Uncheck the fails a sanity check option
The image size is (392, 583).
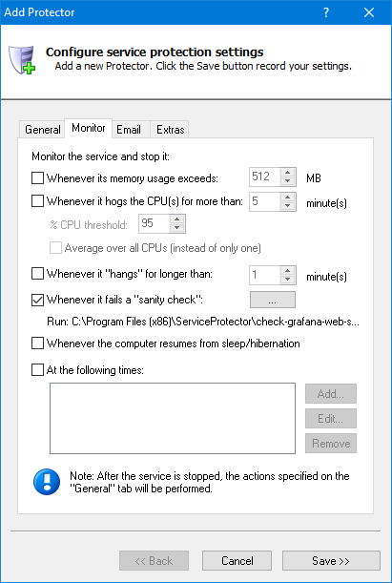(37, 300)
